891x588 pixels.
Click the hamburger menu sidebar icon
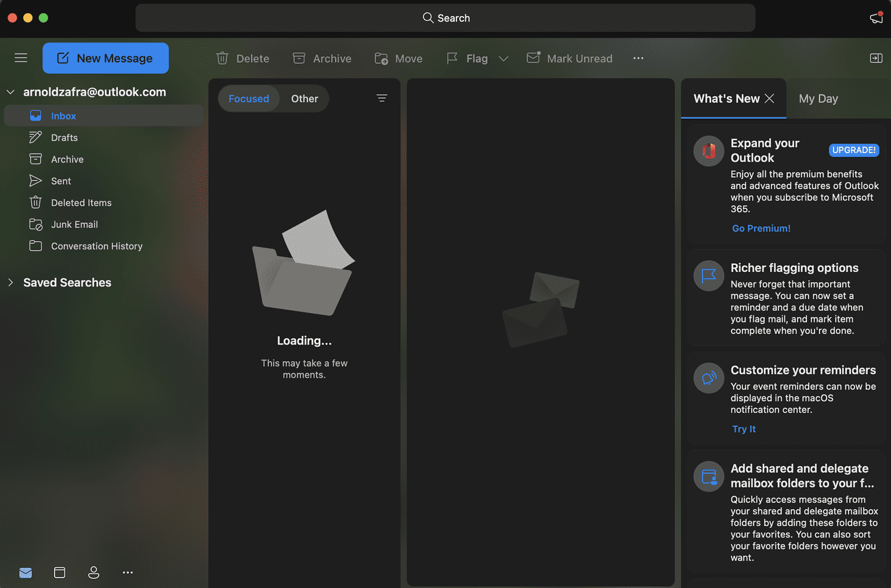coord(21,58)
